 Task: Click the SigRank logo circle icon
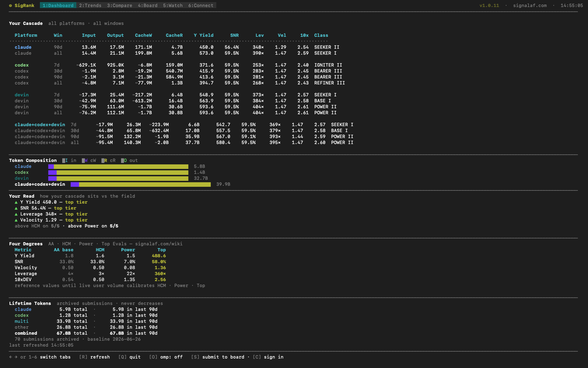point(10,6)
